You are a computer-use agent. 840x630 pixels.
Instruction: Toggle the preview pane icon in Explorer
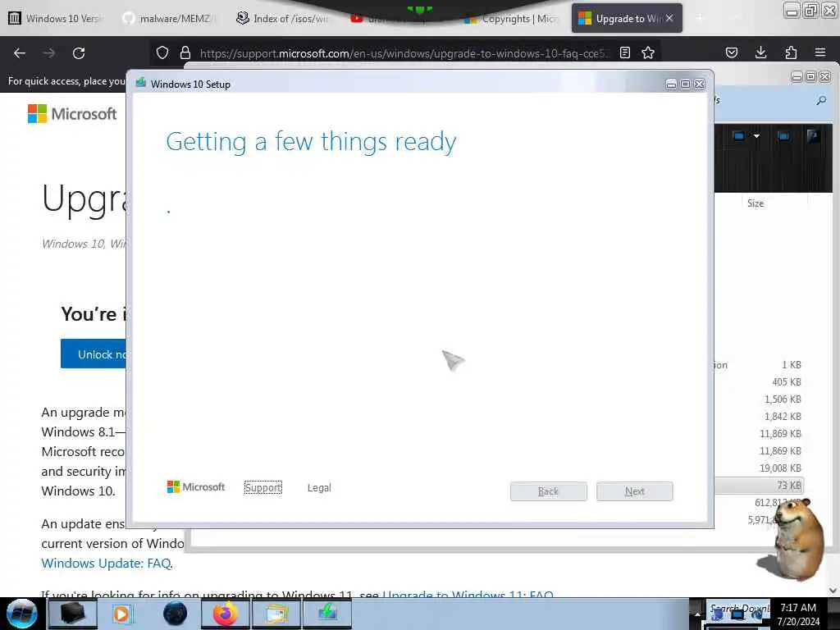point(783,136)
